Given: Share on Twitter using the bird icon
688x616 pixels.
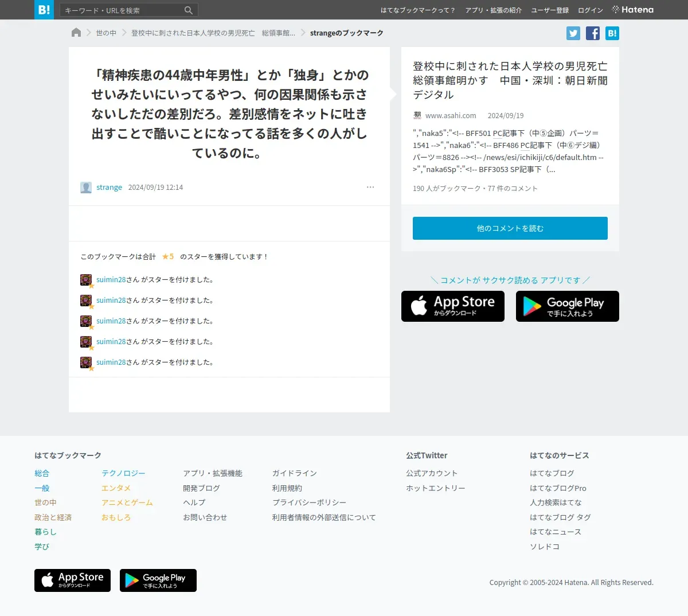Looking at the screenshot, I should point(573,33).
